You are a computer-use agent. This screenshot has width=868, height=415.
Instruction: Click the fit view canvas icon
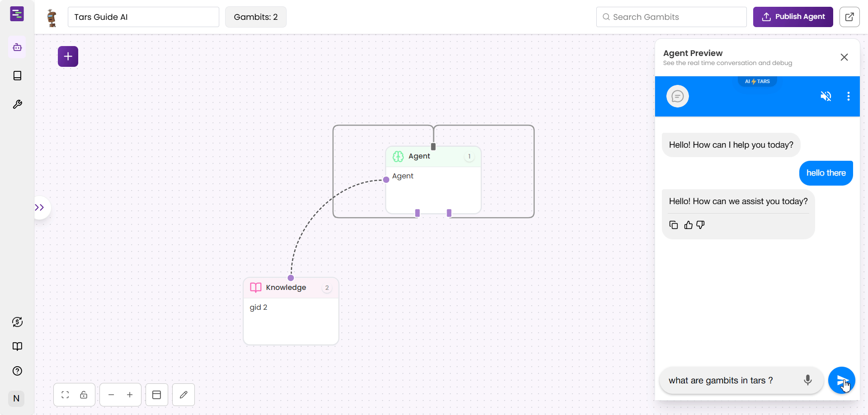(65, 395)
